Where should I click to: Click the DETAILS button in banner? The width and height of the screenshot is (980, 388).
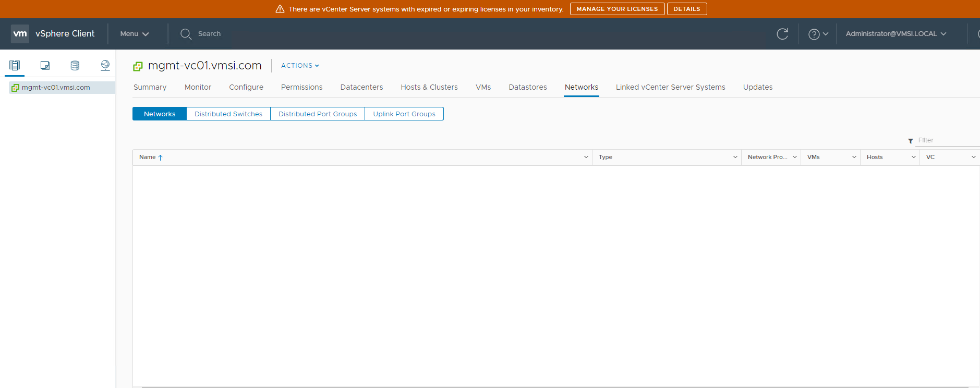(686, 9)
